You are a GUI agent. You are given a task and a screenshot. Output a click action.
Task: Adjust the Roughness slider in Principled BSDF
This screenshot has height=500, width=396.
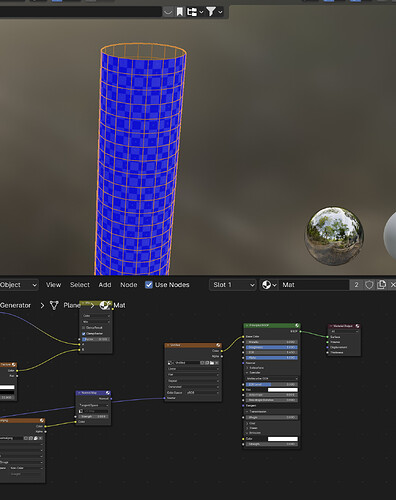[x=272, y=347]
